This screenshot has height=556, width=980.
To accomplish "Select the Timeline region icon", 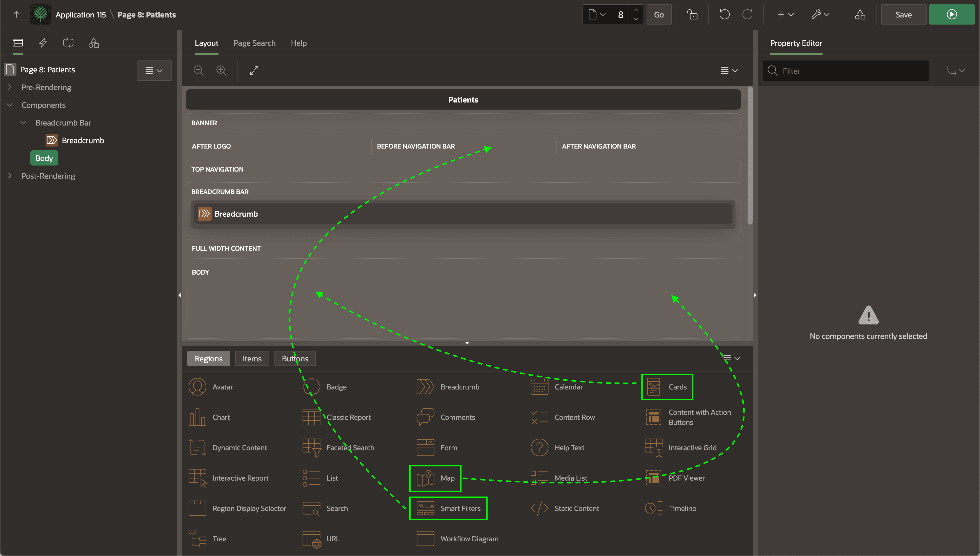I will tap(653, 508).
